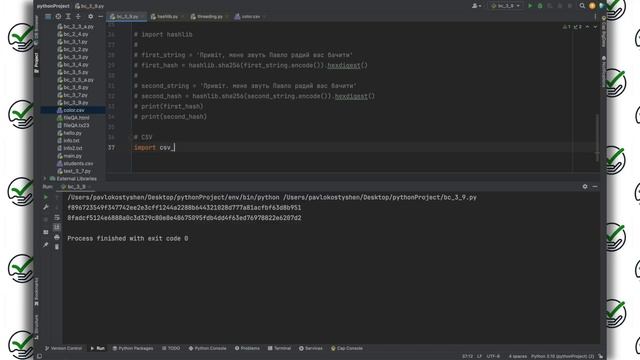Open UTF-8 encoding selector in status bar

point(493,356)
